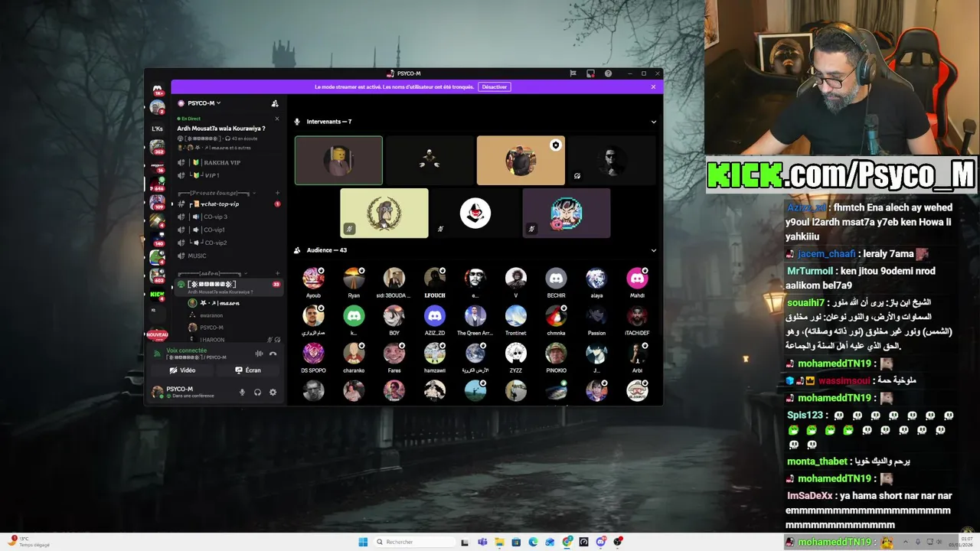Collapse the Private Lounge category

click(217, 193)
